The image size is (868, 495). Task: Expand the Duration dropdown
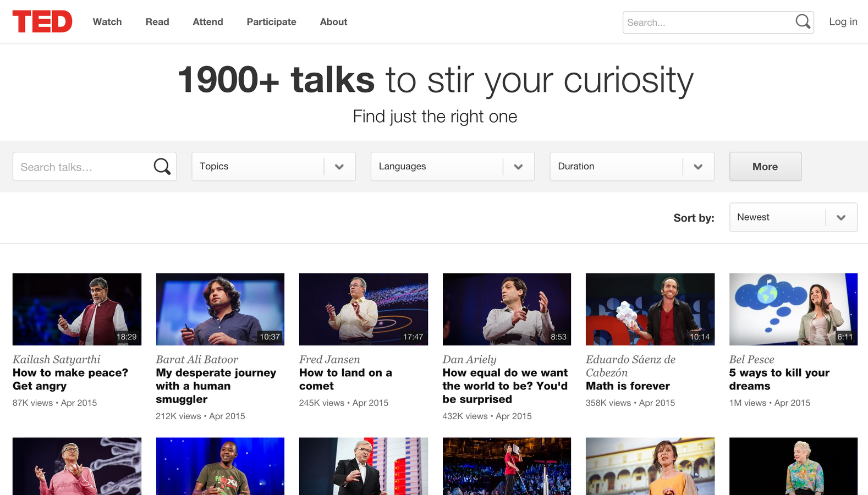632,167
